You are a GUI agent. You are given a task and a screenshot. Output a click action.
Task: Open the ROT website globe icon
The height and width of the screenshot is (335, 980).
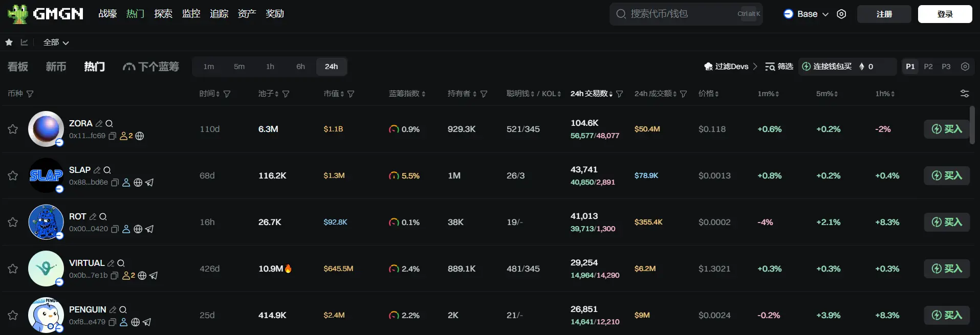coord(138,229)
